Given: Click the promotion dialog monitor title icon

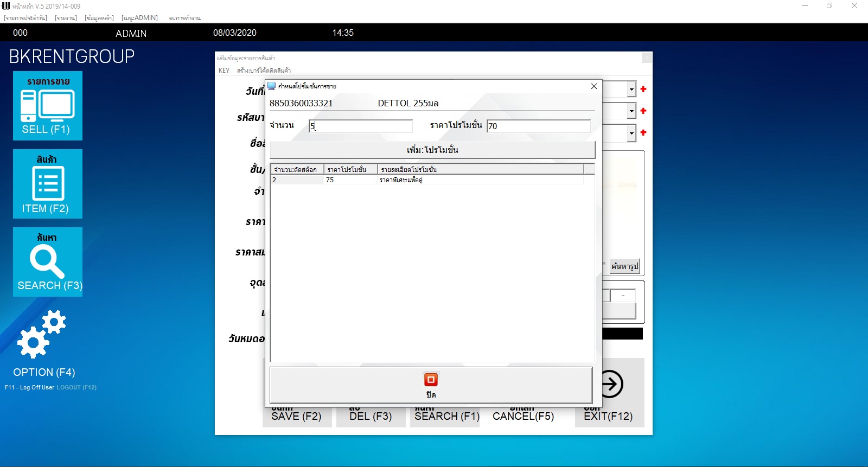Looking at the screenshot, I should pos(271,86).
